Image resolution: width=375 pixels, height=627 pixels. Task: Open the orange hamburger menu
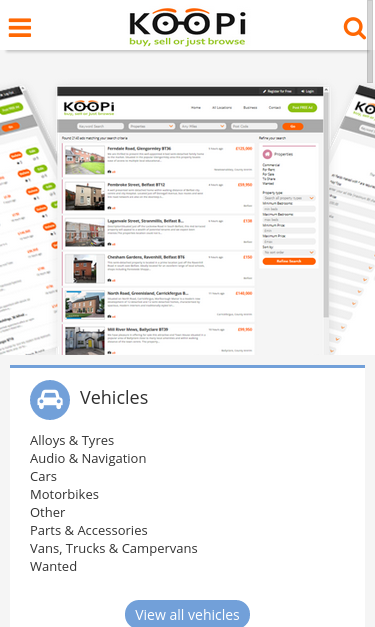click(x=20, y=27)
